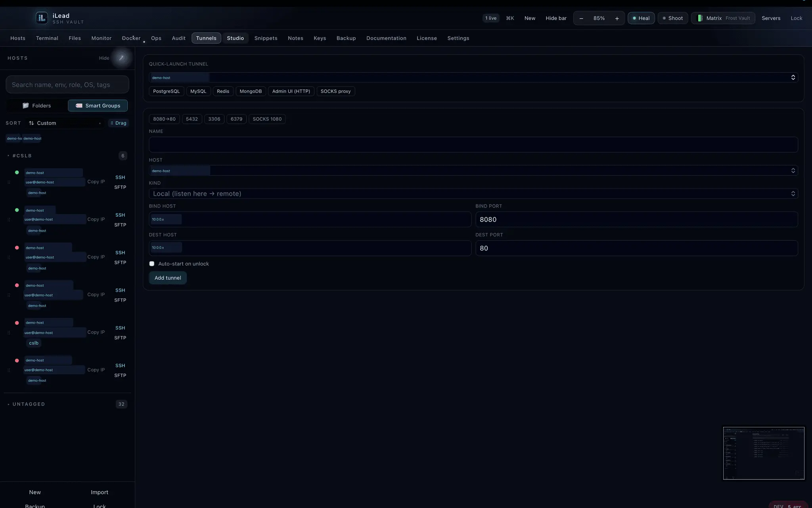Click the sort arrows icon next to Custom
The height and width of the screenshot is (508, 812).
(31, 123)
